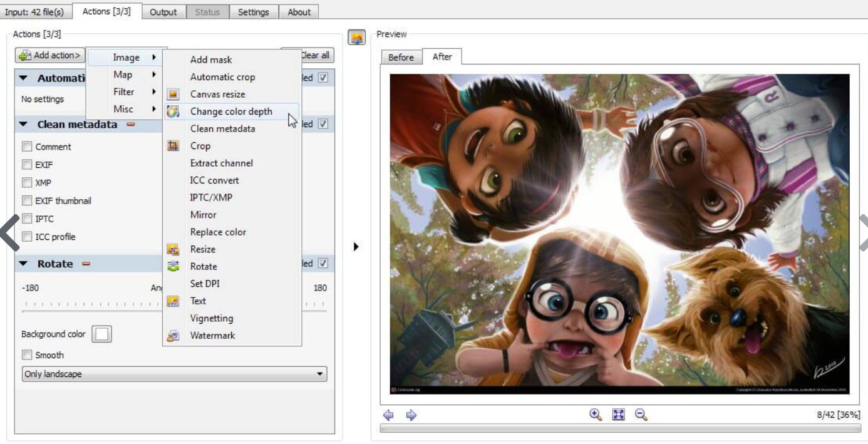Check the IPTC box

click(27, 219)
